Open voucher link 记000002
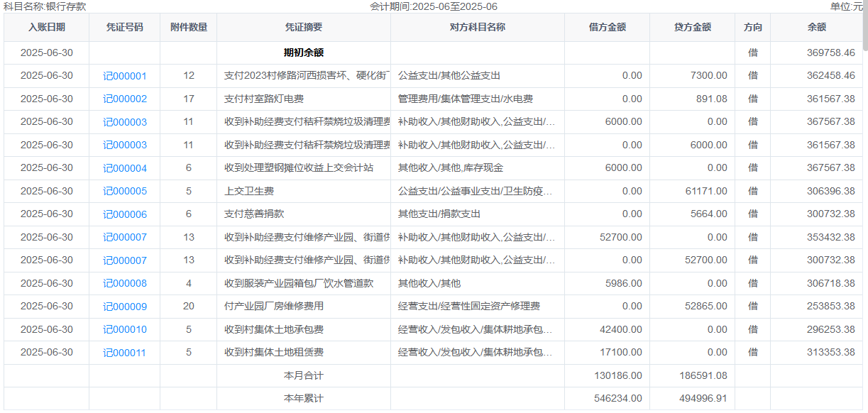 124,99
